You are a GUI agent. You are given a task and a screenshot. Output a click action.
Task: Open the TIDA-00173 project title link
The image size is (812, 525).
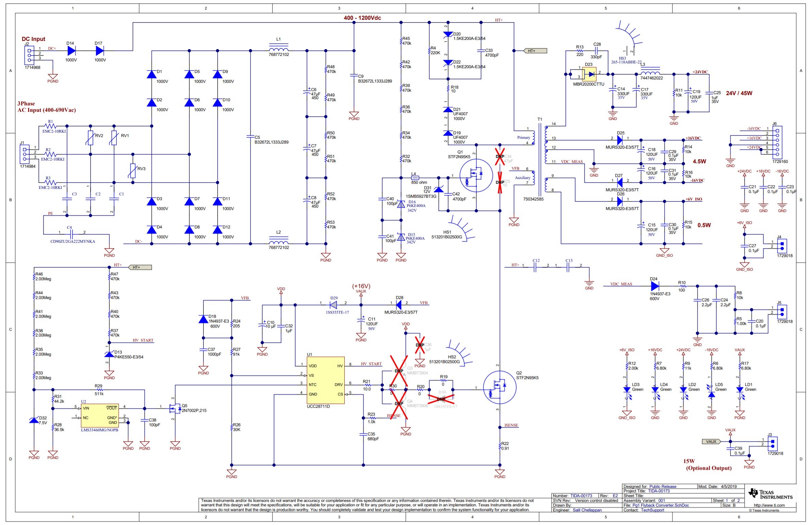pos(658,491)
